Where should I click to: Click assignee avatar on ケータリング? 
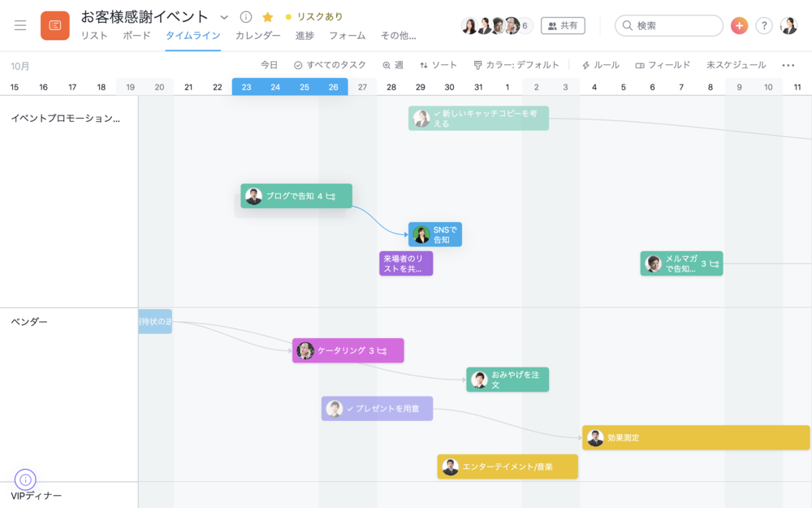305,350
